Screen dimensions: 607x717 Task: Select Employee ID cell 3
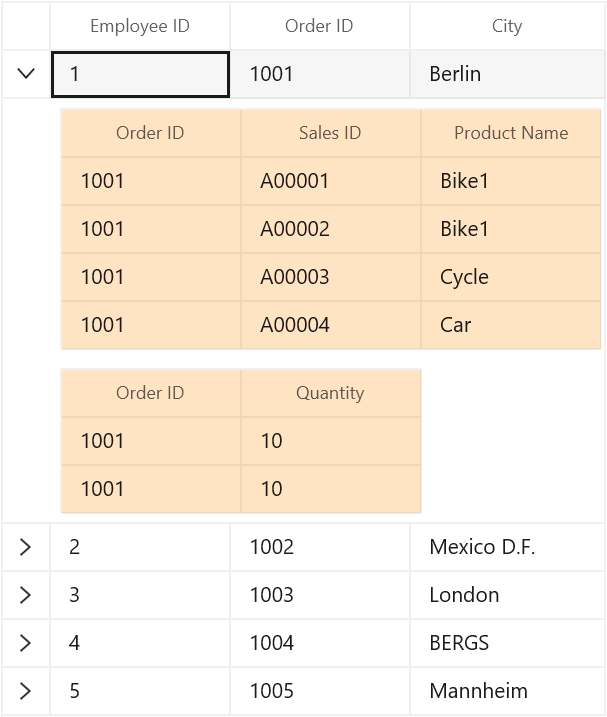140,595
